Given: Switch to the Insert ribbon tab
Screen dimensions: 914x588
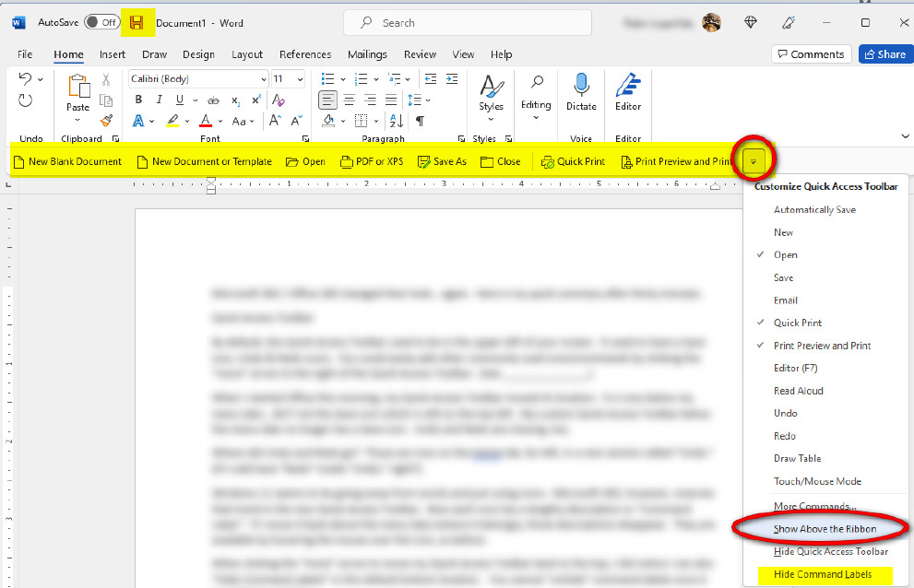Looking at the screenshot, I should point(113,54).
